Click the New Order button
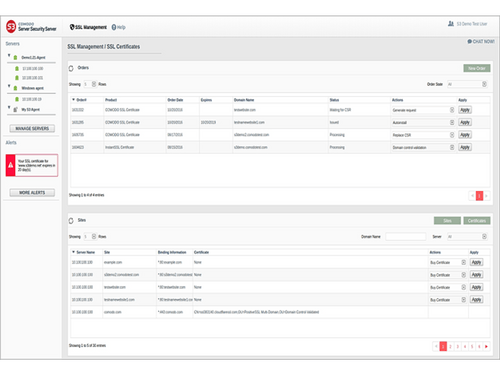This screenshot has width=500, height=375. [477, 68]
